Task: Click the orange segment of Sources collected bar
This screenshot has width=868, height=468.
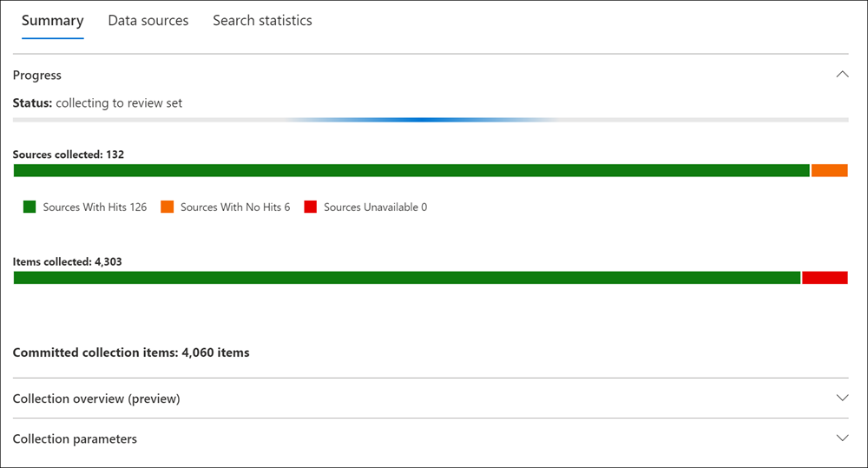Action: (829, 170)
